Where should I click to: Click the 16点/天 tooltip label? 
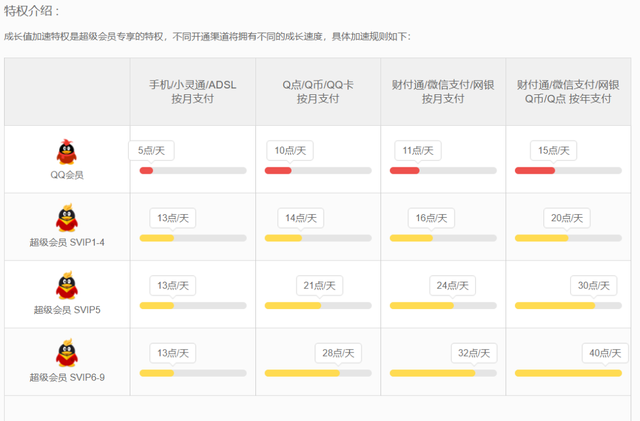pos(431,218)
